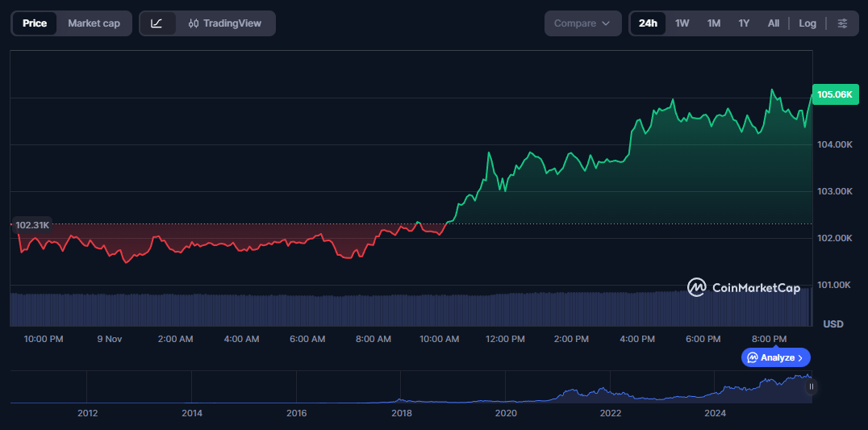Switch chart to Market cap view
Viewport: 868px width, 430px height.
click(x=94, y=23)
